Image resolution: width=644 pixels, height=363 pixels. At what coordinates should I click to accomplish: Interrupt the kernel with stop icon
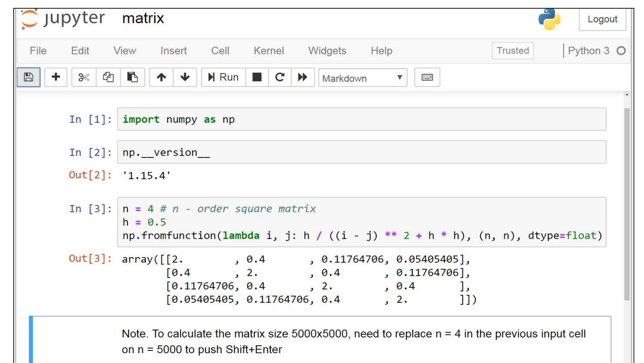(x=257, y=77)
